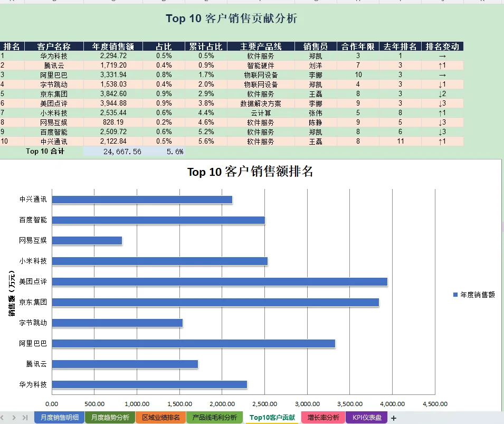The image size is (504, 424).
Task: Add a new sheet with the plus button
Action: point(393,418)
